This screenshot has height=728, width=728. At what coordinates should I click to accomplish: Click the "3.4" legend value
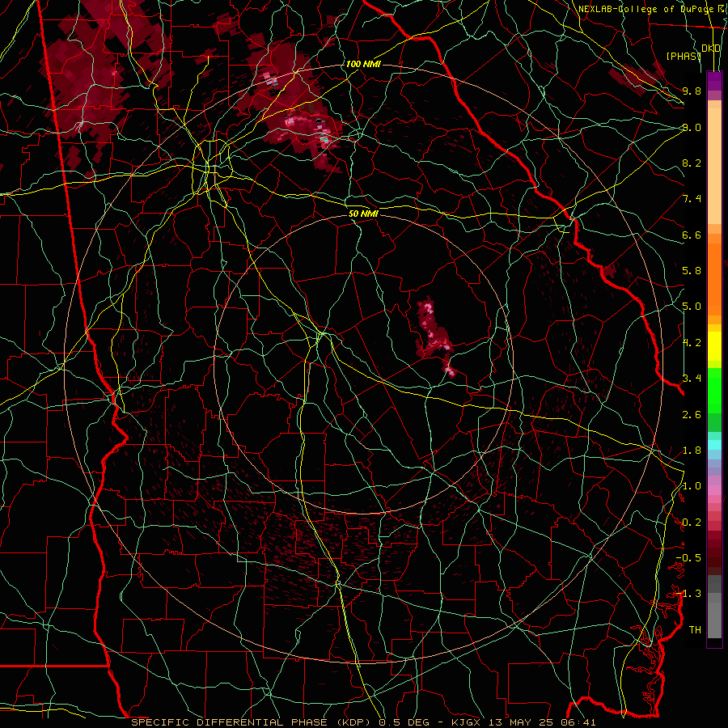pyautogui.click(x=692, y=379)
